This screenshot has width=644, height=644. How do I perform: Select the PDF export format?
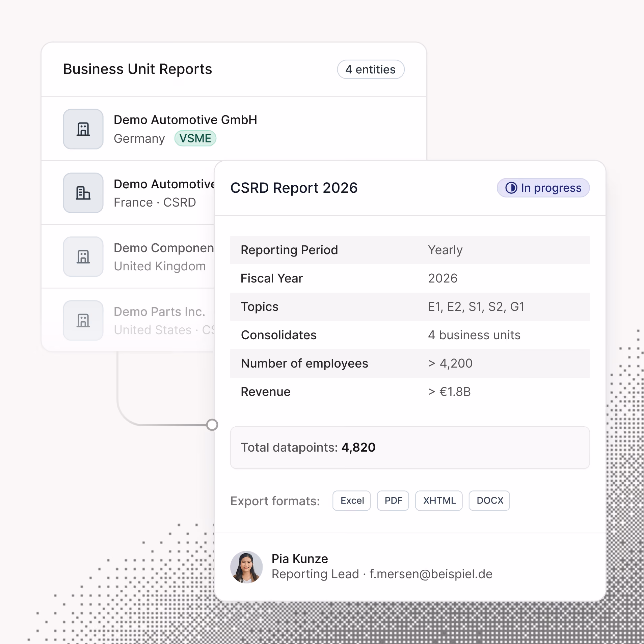(393, 501)
